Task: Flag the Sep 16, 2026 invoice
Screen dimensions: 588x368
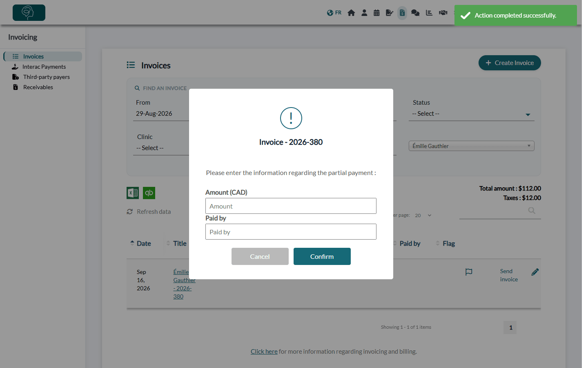Action: 469,272
